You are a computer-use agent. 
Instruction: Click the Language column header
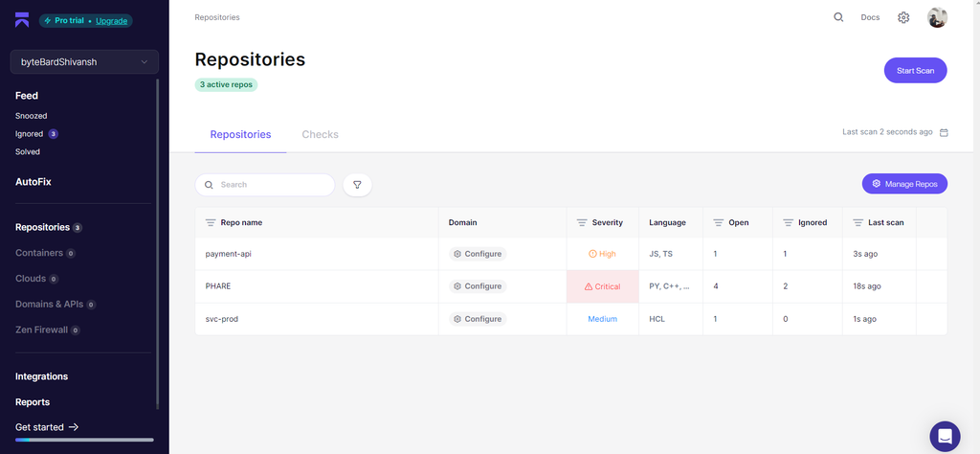pos(667,222)
